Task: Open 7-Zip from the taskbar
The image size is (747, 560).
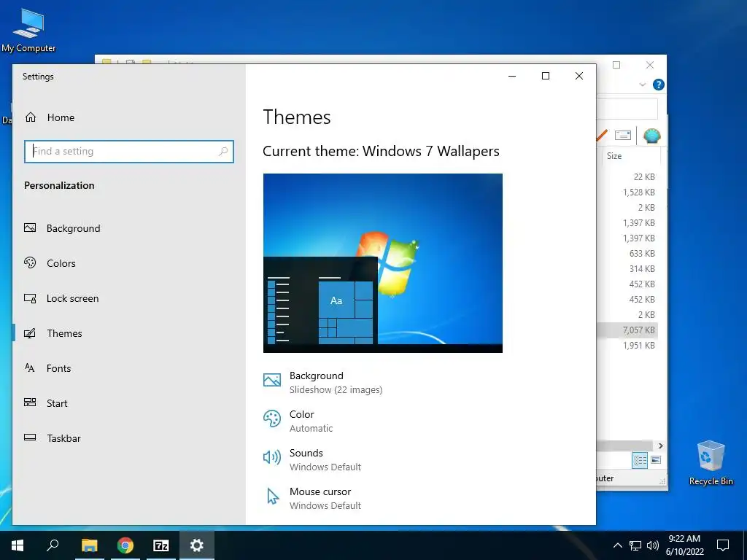Action: tap(161, 545)
